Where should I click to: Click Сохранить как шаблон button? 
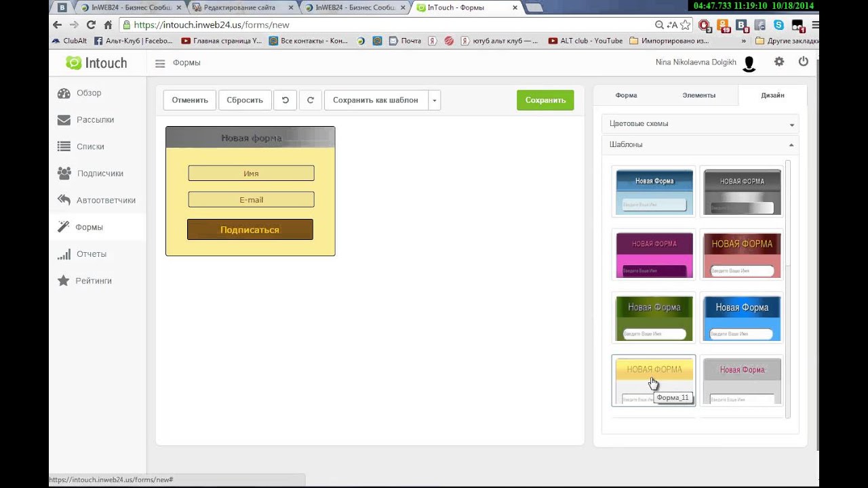coord(376,100)
